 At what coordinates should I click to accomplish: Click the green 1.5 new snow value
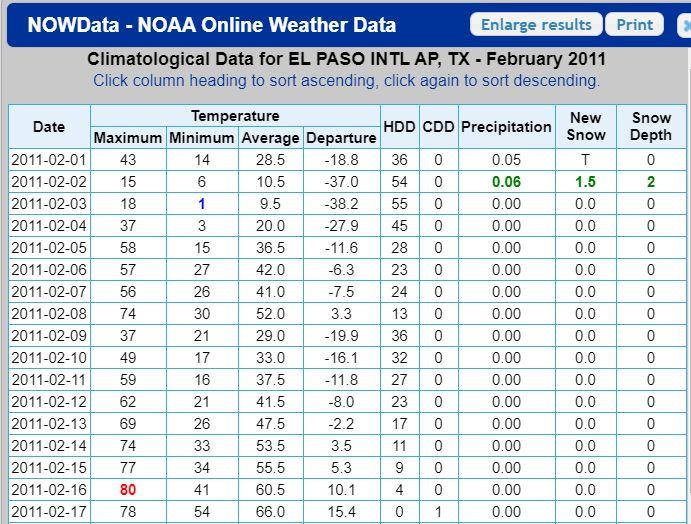tap(586, 182)
